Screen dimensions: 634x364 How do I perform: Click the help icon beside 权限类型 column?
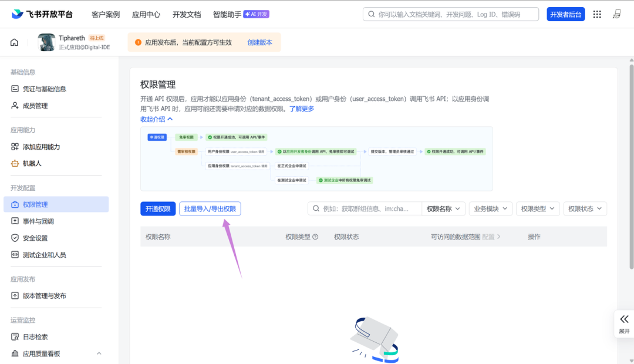coord(315,237)
